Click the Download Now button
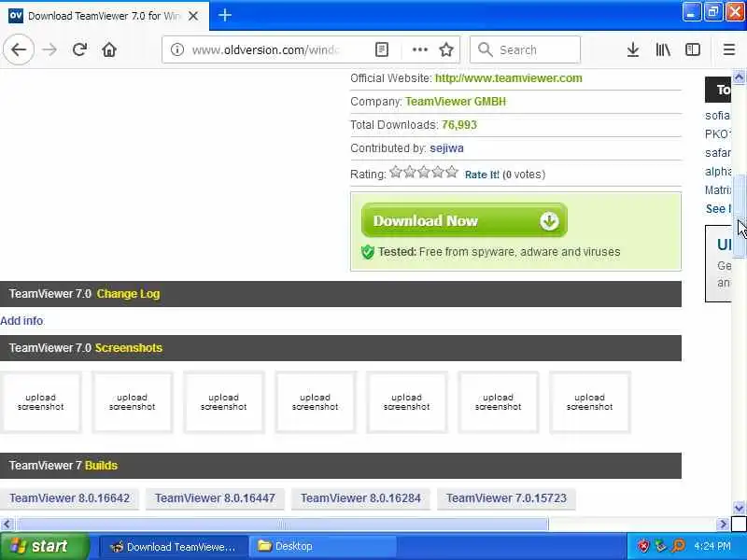 (x=464, y=220)
